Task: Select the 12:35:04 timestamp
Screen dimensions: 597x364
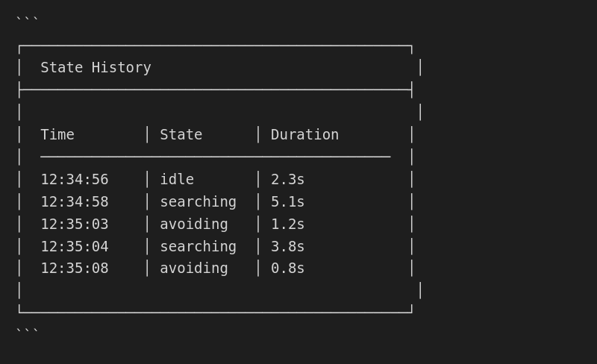Action: coord(75,247)
